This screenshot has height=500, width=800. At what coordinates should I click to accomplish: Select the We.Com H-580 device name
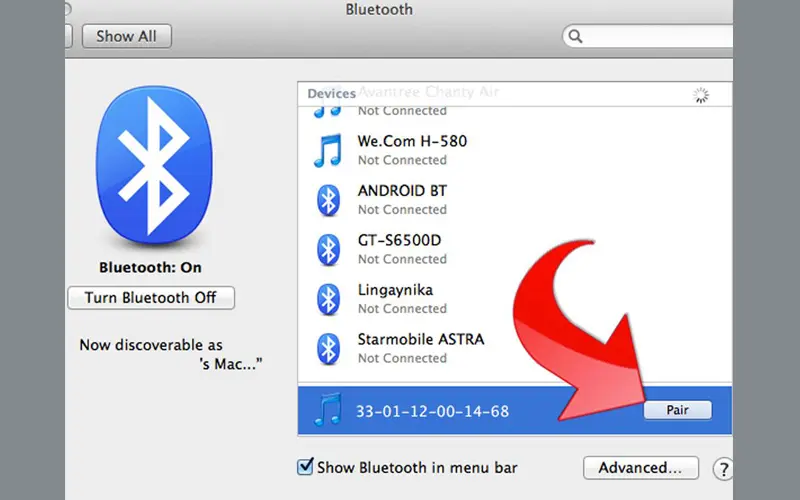pyautogui.click(x=412, y=141)
